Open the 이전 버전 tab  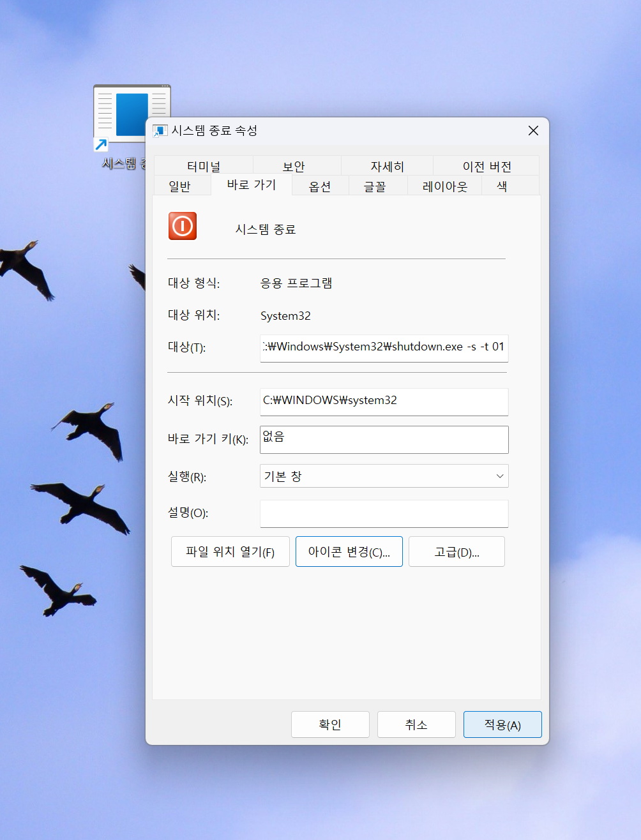486,166
